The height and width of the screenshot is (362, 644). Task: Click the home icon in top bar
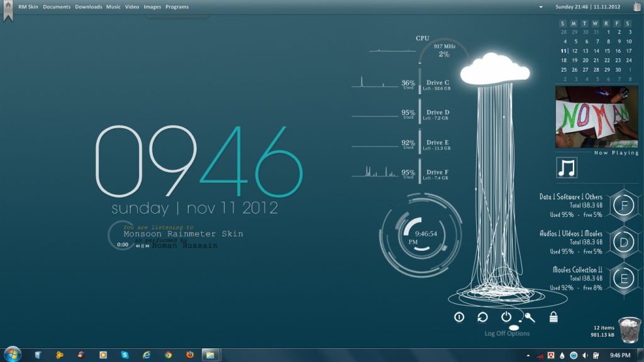coord(8,5)
